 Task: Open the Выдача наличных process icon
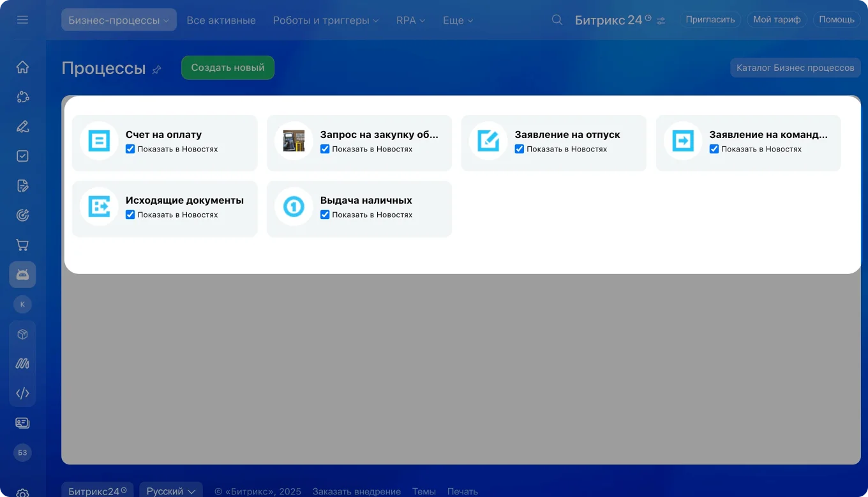point(294,206)
